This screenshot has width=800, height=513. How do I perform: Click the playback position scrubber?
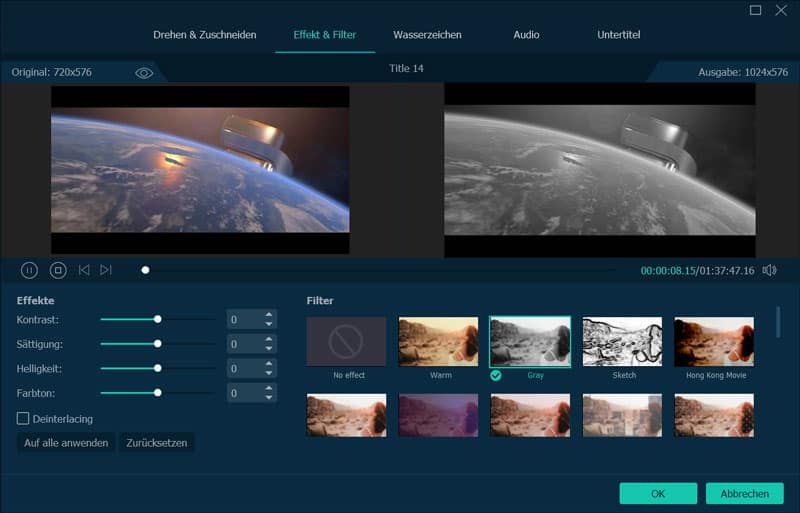point(145,270)
